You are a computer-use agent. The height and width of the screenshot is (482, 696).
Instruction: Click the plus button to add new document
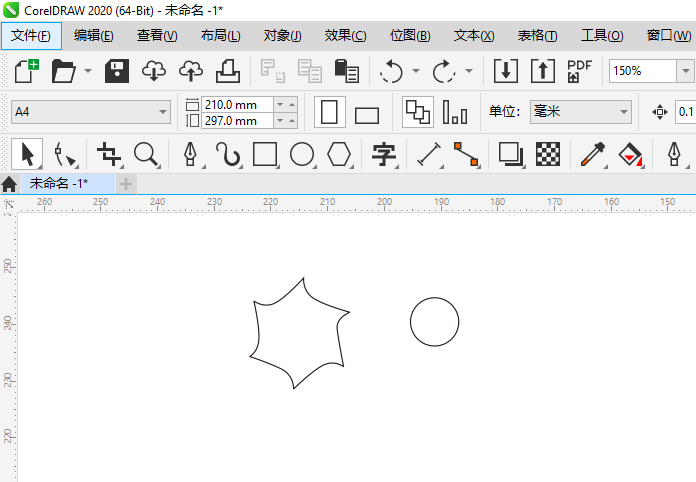126,184
